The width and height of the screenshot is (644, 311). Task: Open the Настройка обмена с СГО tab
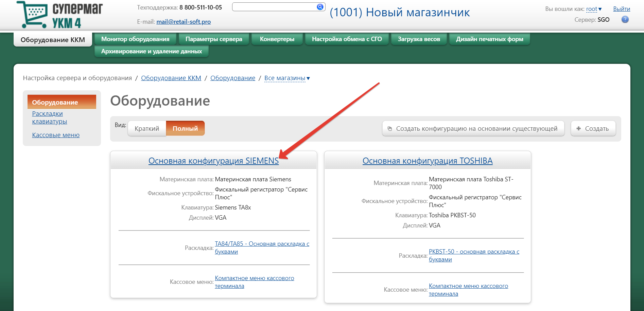pyautogui.click(x=347, y=39)
